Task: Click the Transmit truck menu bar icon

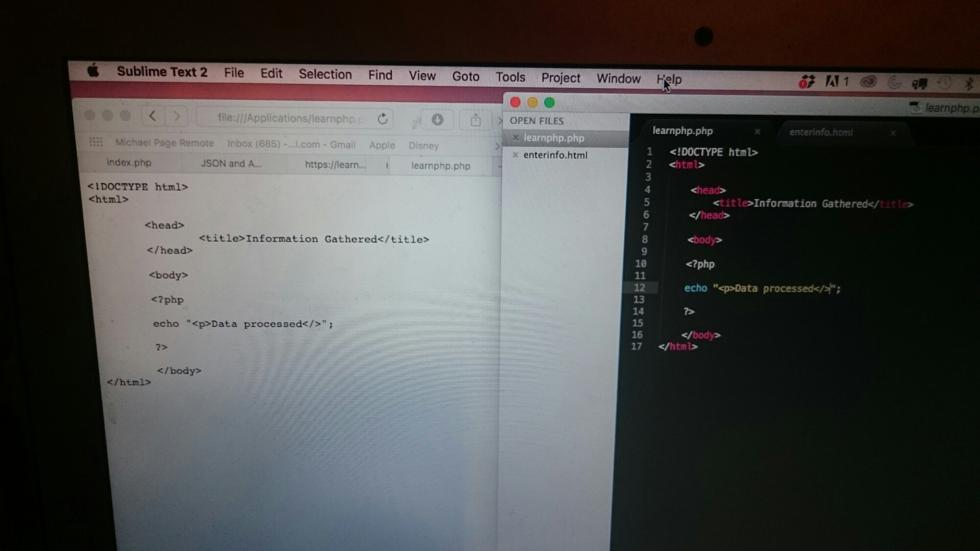Action: point(919,83)
